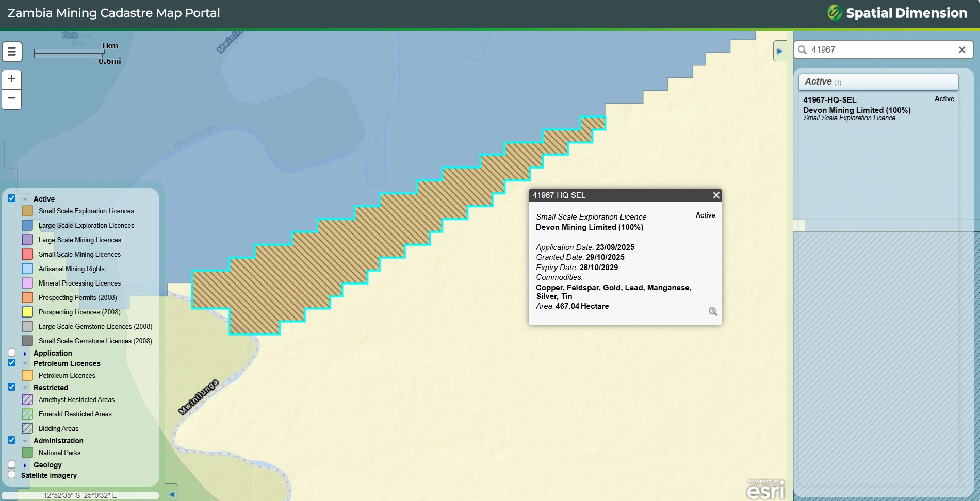Image resolution: width=980 pixels, height=501 pixels.
Task: Click the Mwinilunga river label on map
Action: click(x=199, y=397)
